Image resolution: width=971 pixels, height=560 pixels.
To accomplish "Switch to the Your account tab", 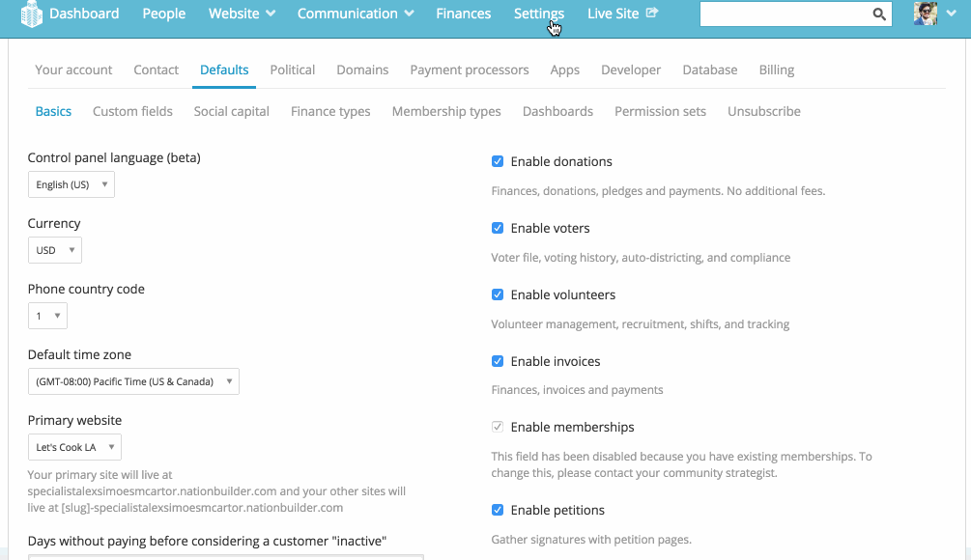I will pos(73,70).
